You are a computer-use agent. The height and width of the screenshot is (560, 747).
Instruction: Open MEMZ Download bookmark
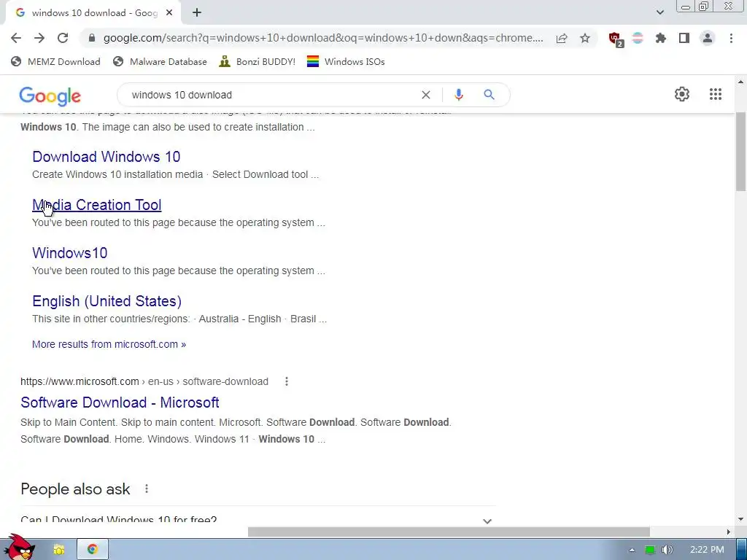55,61
